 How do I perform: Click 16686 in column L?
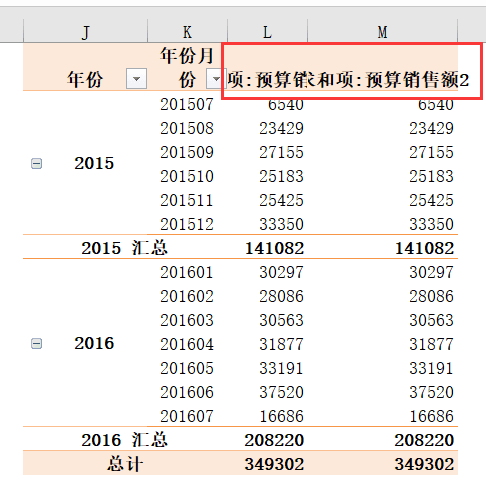282,416
